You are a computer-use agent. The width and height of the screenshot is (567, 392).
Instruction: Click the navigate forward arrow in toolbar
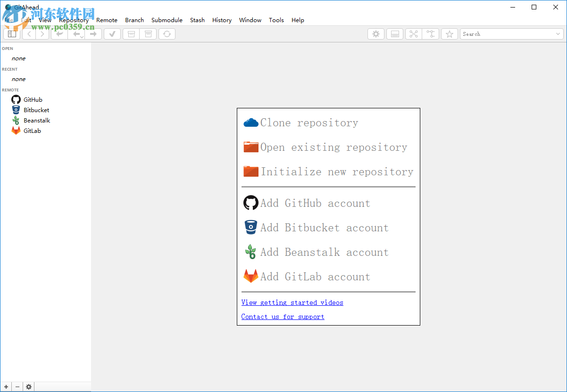(x=42, y=34)
